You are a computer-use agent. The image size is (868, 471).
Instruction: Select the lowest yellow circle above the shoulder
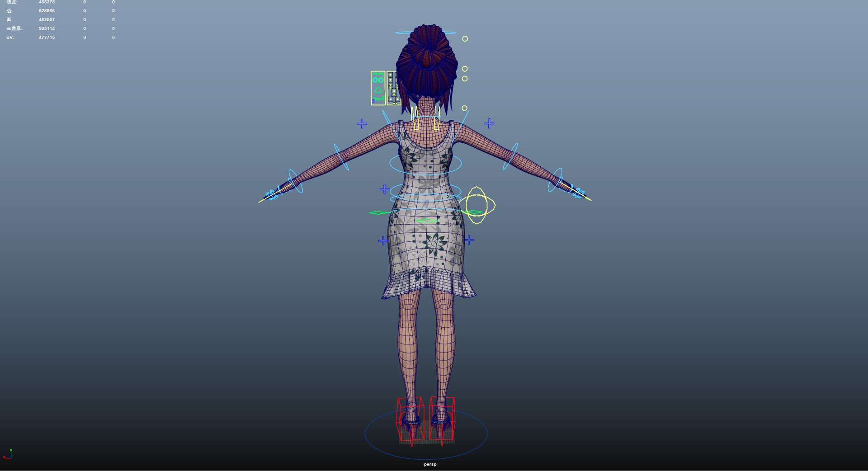(x=464, y=108)
